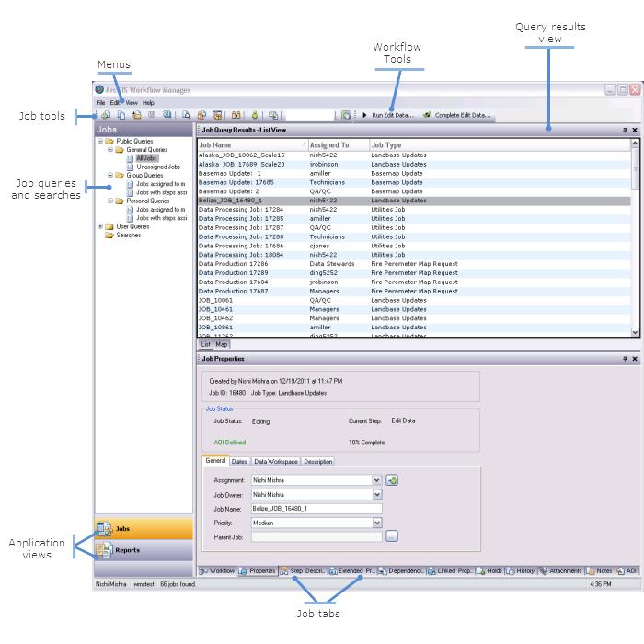Screen dimensions: 644x644
Task: Open the AOI job tab
Action: tap(627, 571)
